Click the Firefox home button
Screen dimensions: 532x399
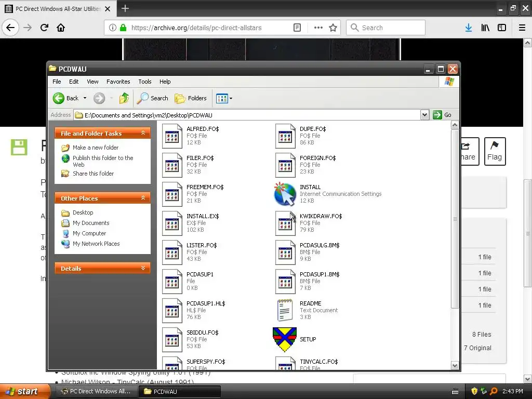pyautogui.click(x=61, y=28)
